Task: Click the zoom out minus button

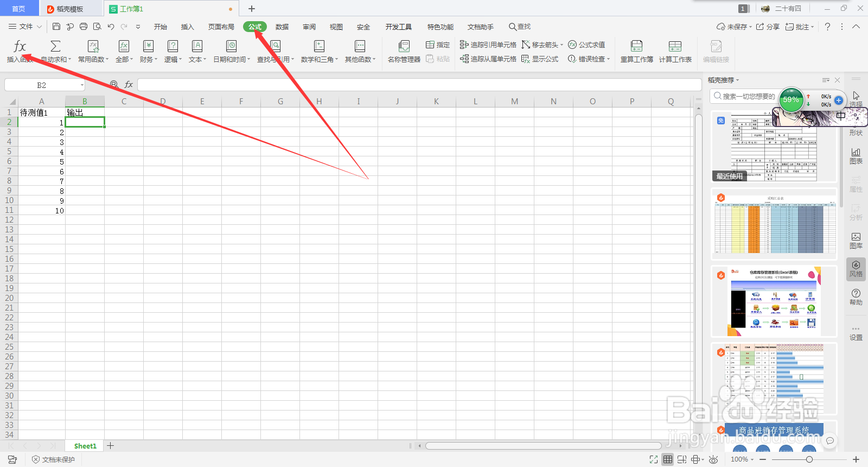Action: tap(763, 459)
